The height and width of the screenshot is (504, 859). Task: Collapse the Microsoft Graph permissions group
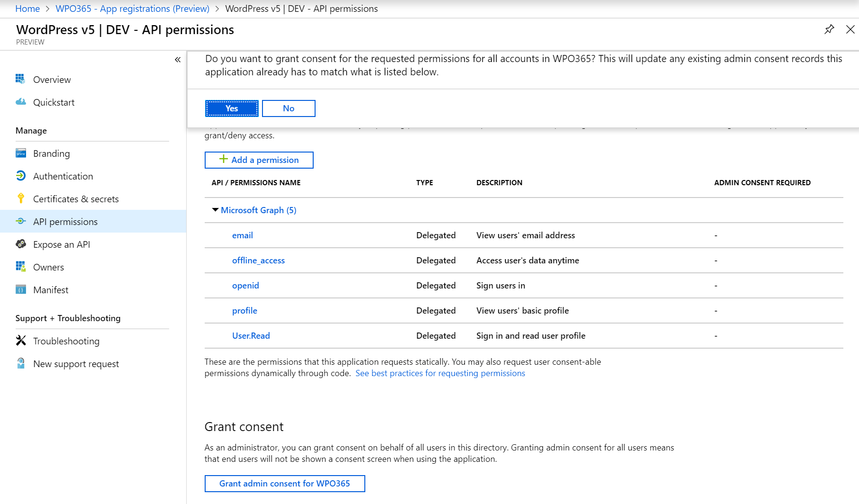point(215,210)
